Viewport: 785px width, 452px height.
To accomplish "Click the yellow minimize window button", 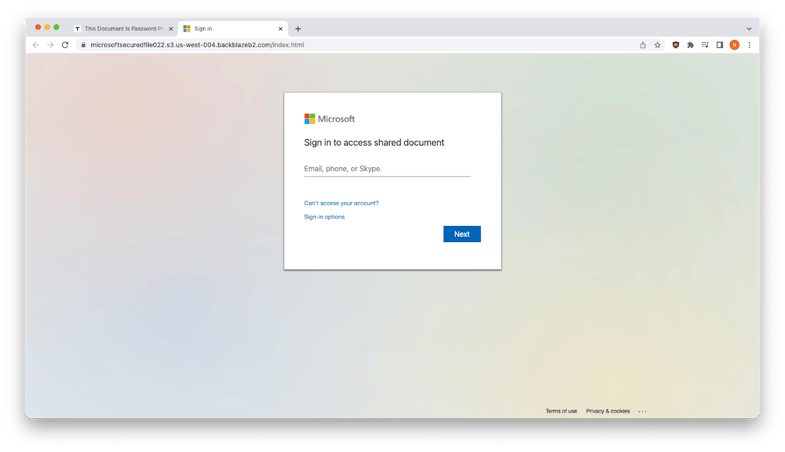I will tap(47, 27).
